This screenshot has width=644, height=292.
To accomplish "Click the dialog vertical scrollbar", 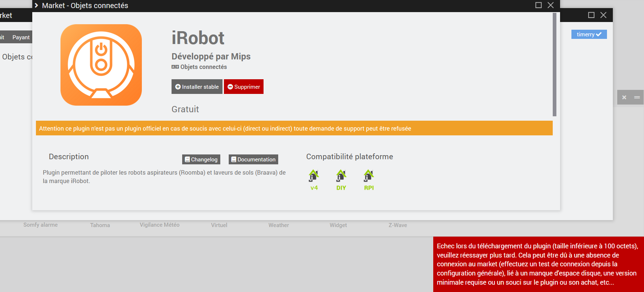I will (x=555, y=65).
